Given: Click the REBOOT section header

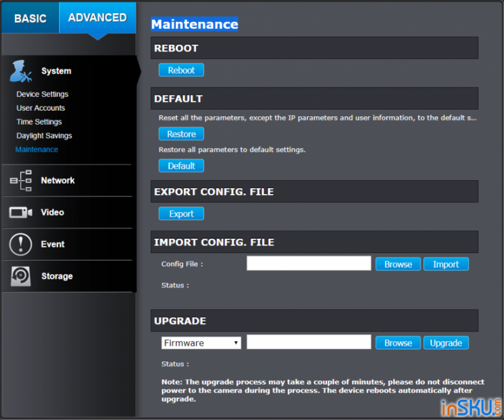Looking at the screenshot, I should pos(314,48).
